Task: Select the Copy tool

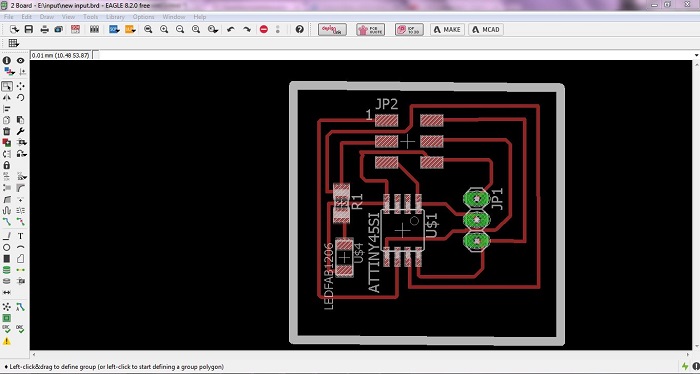Action: (x=7, y=120)
